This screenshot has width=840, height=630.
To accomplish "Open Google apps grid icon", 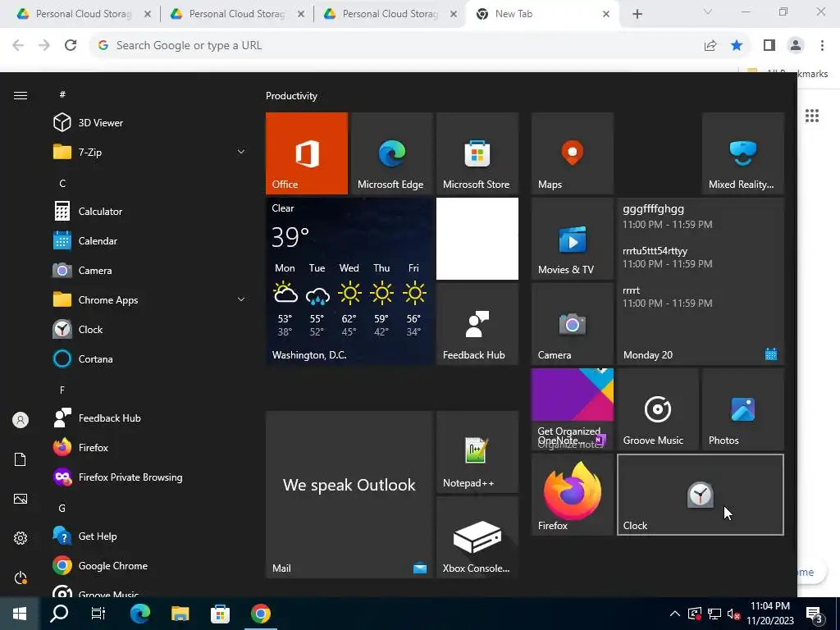I will pos(811,115).
